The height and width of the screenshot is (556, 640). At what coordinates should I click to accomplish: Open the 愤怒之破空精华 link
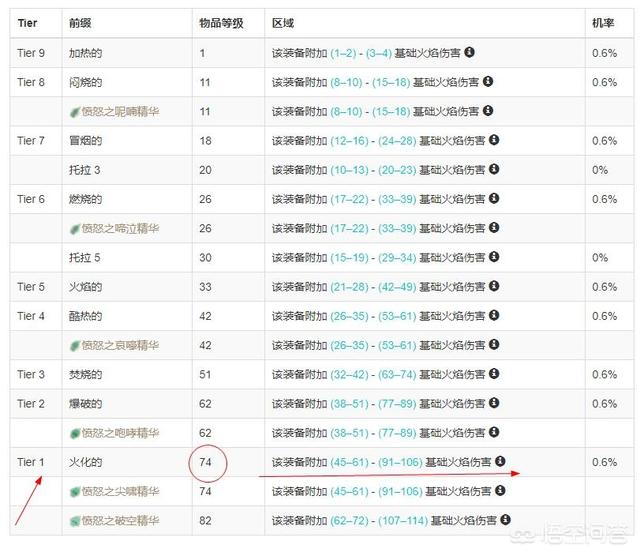120,521
